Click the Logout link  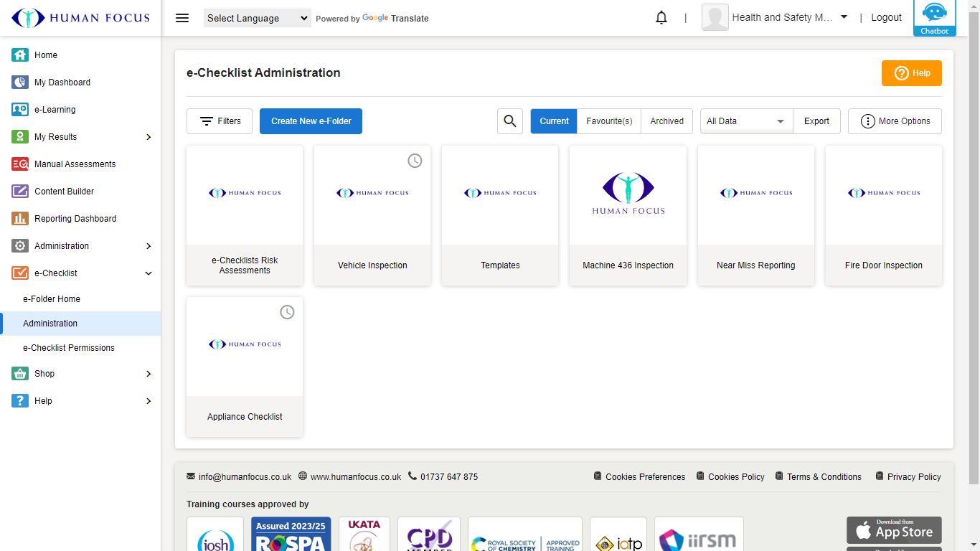tap(886, 18)
